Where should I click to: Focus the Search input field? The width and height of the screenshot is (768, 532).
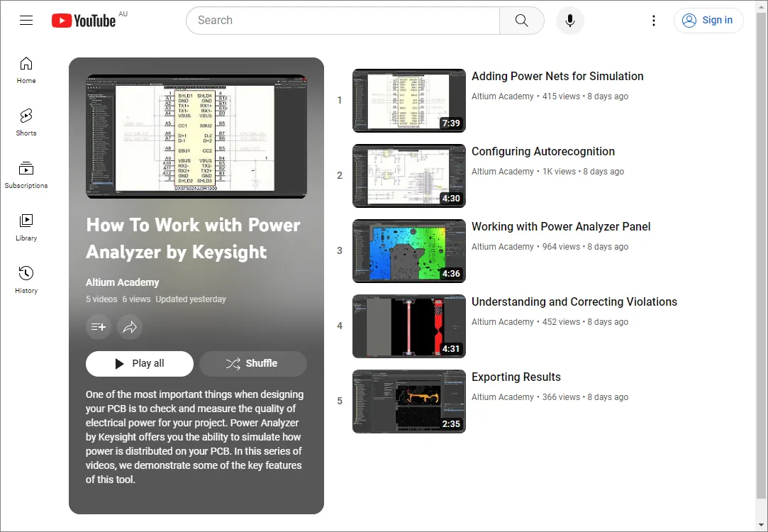pyautogui.click(x=343, y=21)
